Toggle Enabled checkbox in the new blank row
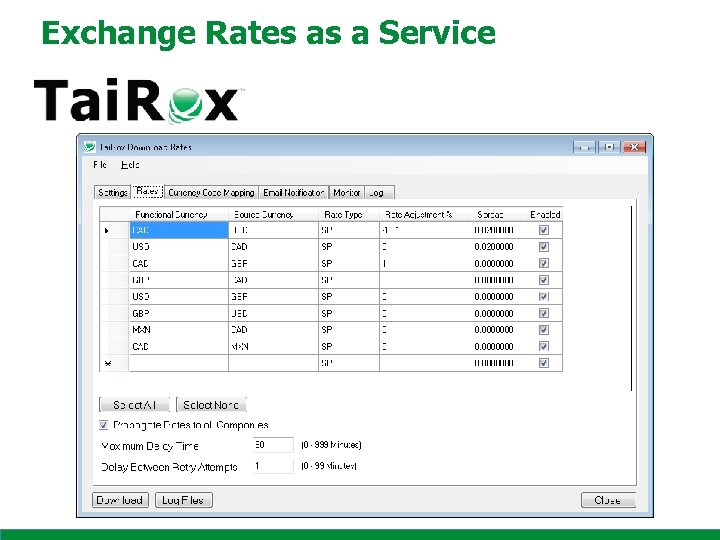 [x=544, y=363]
